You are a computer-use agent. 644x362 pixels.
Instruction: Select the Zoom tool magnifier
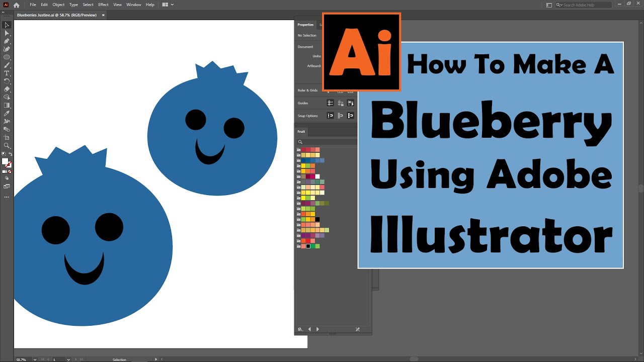(x=7, y=145)
